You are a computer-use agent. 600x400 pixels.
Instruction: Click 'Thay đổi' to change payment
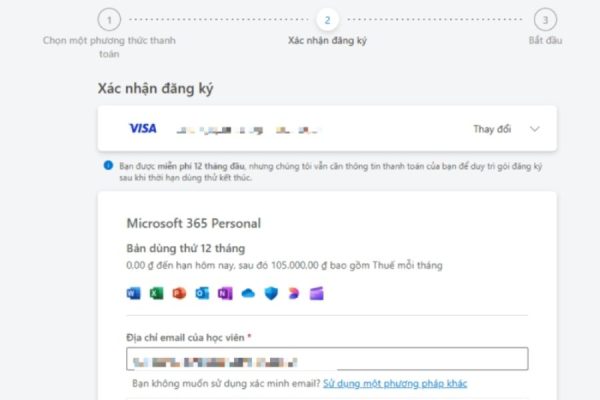point(492,129)
